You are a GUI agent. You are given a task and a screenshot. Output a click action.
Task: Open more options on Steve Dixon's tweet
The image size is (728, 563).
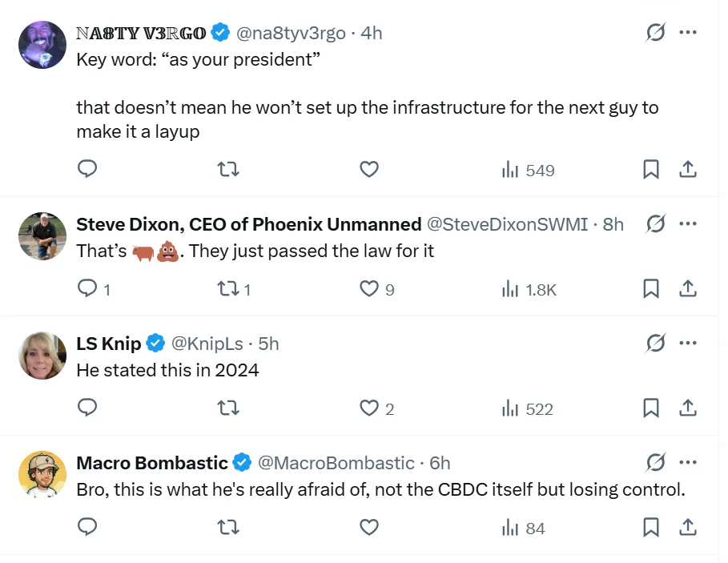pyautogui.click(x=687, y=223)
